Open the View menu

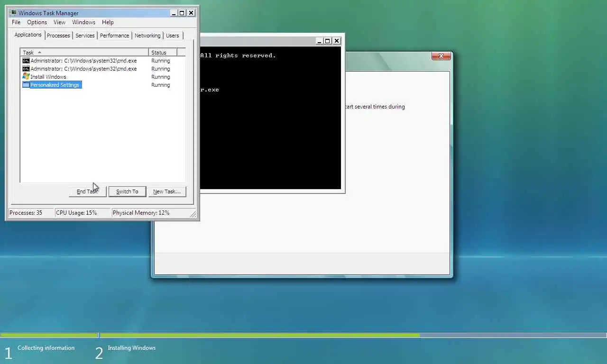[x=59, y=22]
